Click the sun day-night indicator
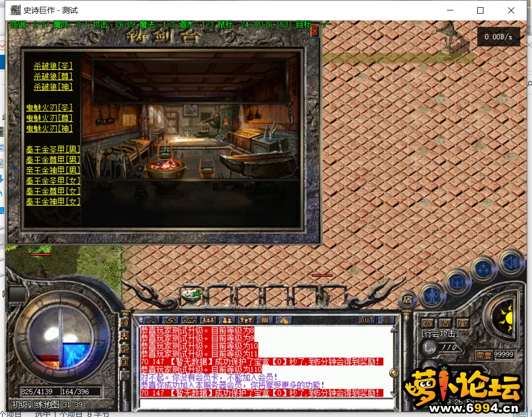Image resolution: width=532 pixels, height=417 pixels. point(505,318)
